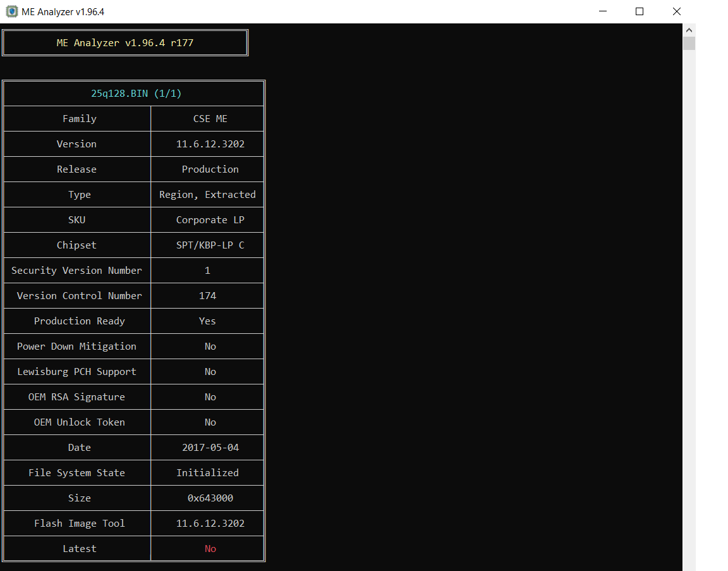This screenshot has height=571, width=728.
Task: Click the No value for Lewisburg PCH Support
Action: point(210,372)
